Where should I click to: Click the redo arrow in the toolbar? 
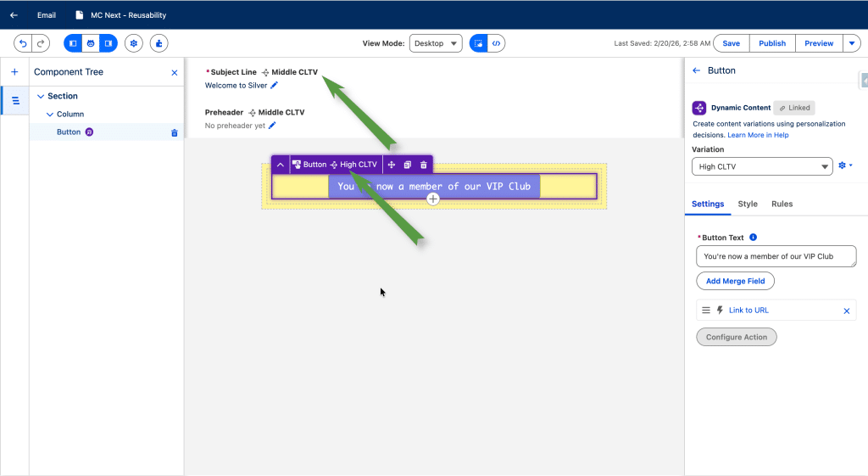tap(41, 43)
